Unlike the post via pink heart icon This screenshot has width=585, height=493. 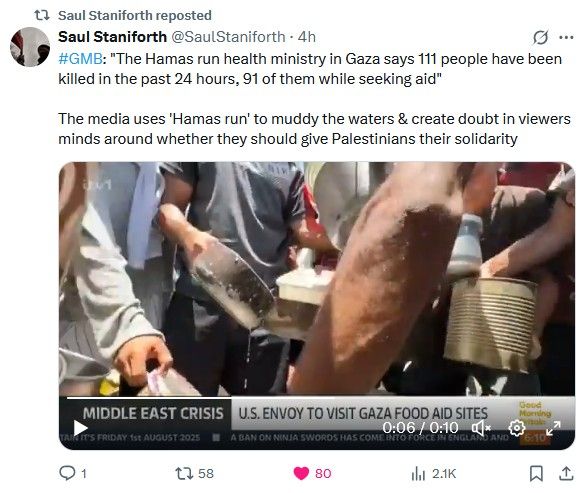click(x=301, y=473)
